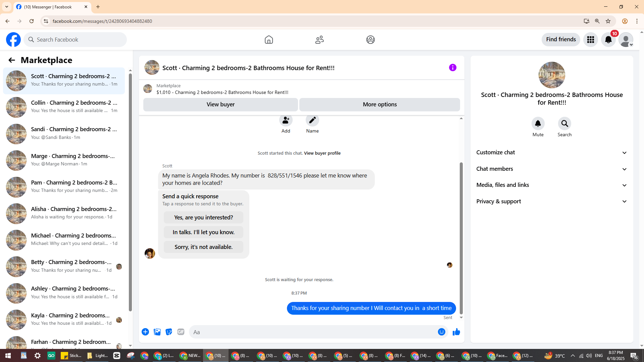
Task: Click More options button
Action: pyautogui.click(x=380, y=105)
